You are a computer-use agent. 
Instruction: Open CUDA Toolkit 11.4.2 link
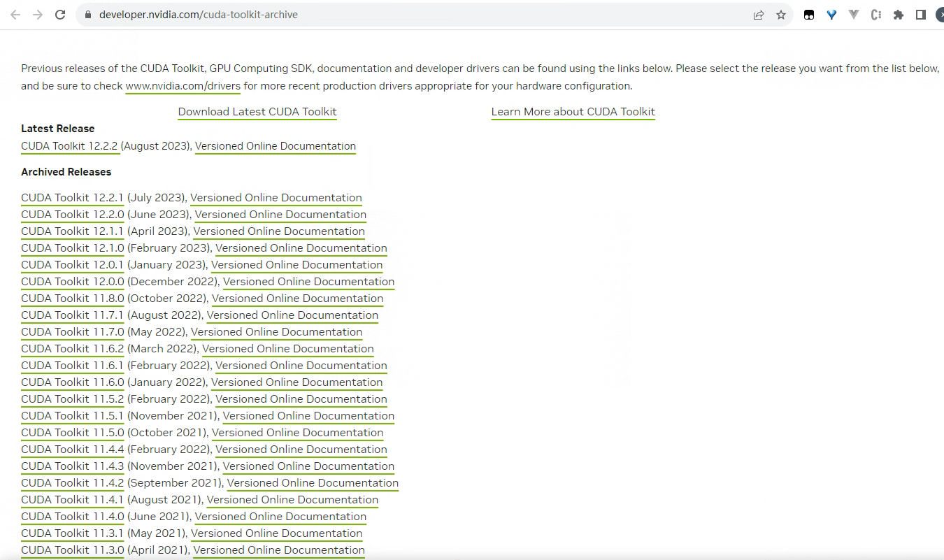tap(73, 483)
